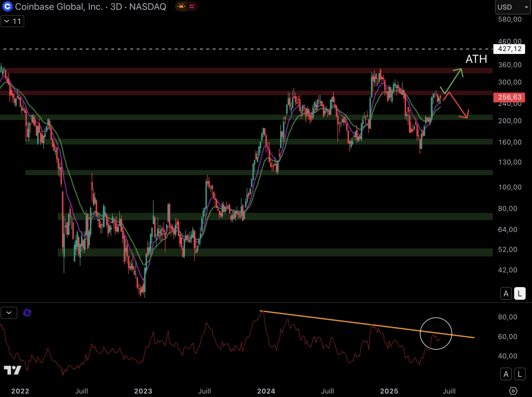Click the 42,00 price axis label
532x397 pixels.
507,270
